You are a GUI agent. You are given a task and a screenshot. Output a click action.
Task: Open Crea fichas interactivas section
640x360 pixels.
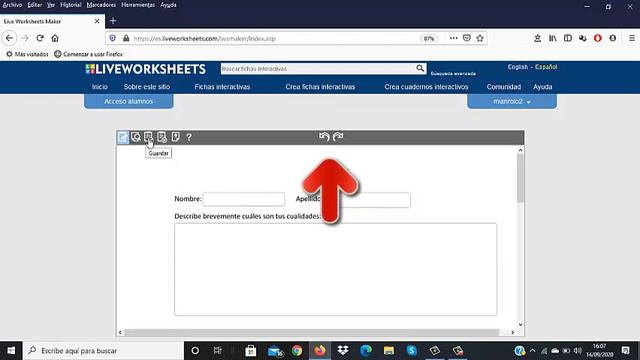click(x=320, y=87)
